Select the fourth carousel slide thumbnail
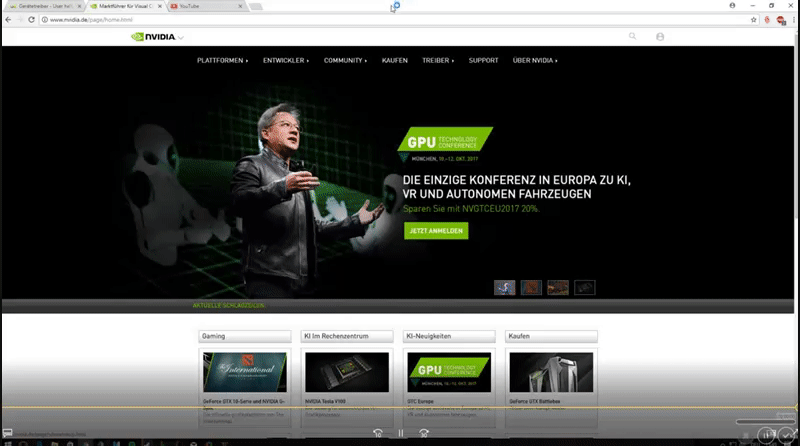 click(584, 287)
